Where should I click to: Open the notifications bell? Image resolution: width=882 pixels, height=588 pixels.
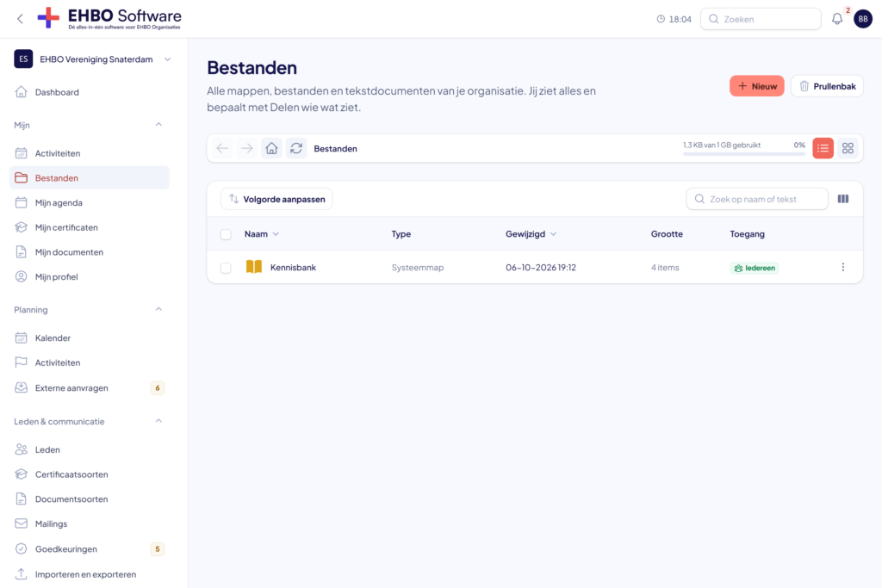[837, 19]
